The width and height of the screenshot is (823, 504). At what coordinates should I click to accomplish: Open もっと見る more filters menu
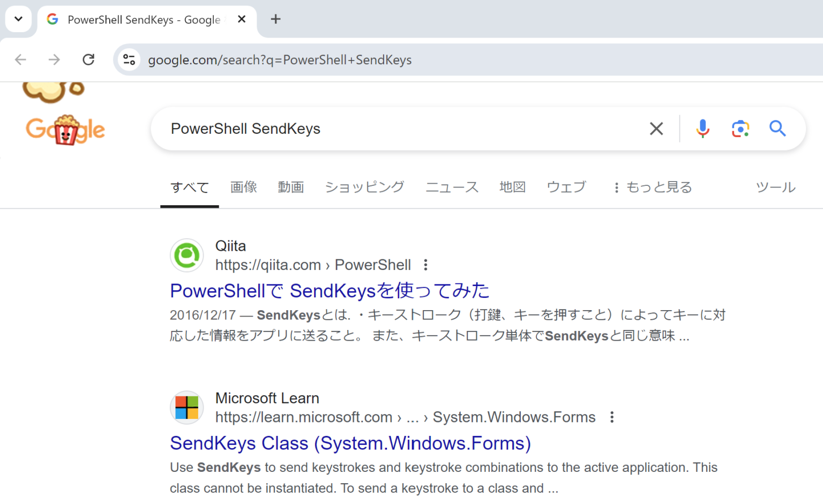click(653, 187)
